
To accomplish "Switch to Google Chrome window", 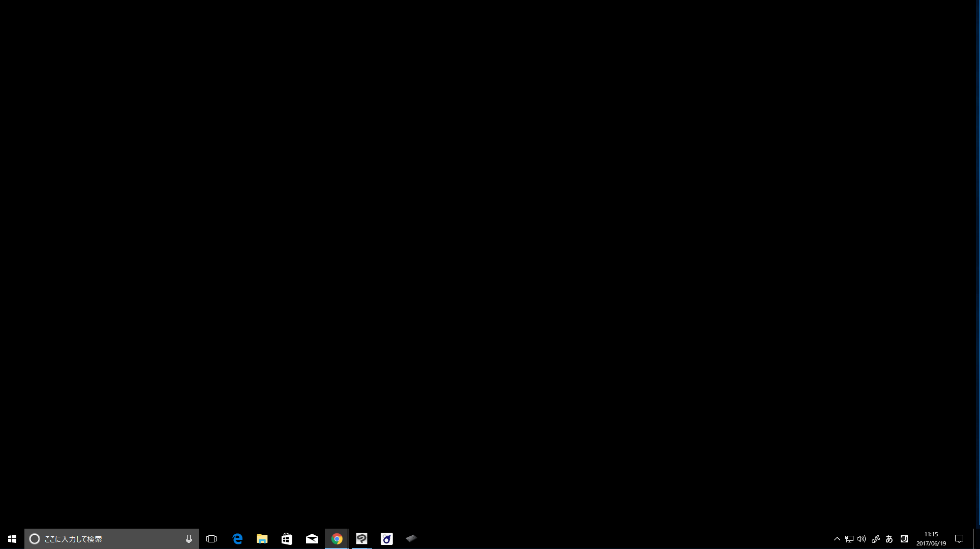I will 337,539.
